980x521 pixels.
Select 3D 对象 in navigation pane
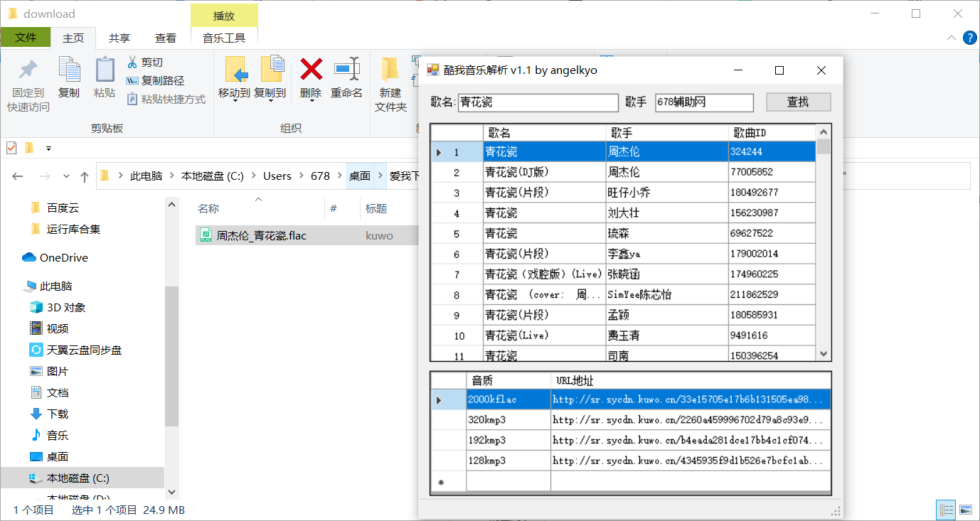pyautogui.click(x=58, y=307)
